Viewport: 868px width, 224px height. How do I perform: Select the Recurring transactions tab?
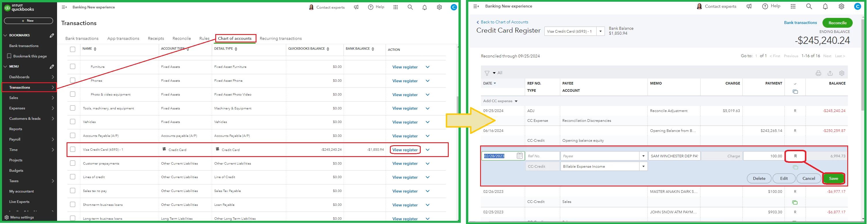[x=281, y=38]
